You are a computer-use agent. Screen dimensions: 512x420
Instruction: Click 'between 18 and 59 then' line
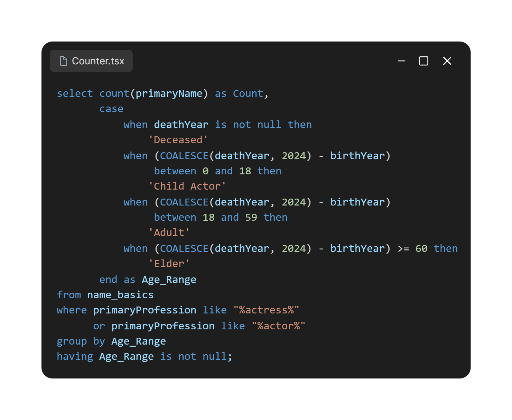[x=221, y=217]
